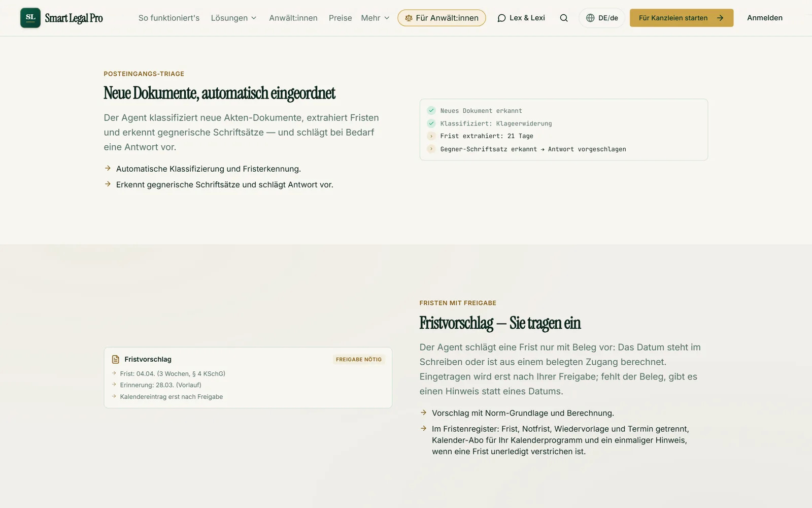Expand the Mehr dropdown menu
812x508 pixels.
coord(375,18)
